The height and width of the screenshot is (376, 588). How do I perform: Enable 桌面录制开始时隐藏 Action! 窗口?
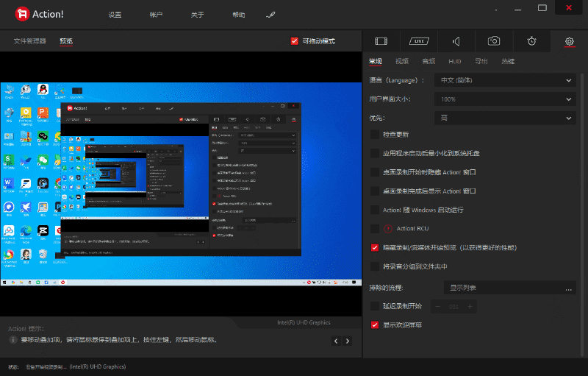click(375, 172)
